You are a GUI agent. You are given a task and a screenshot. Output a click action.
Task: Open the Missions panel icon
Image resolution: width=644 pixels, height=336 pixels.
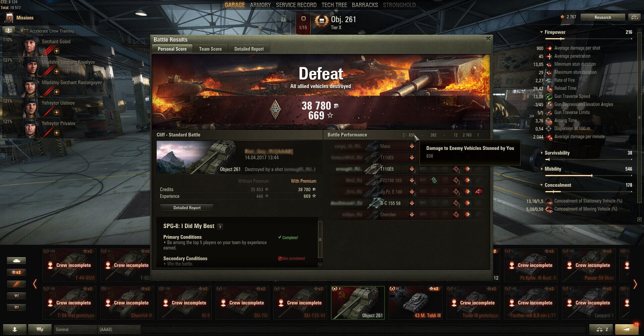point(10,18)
